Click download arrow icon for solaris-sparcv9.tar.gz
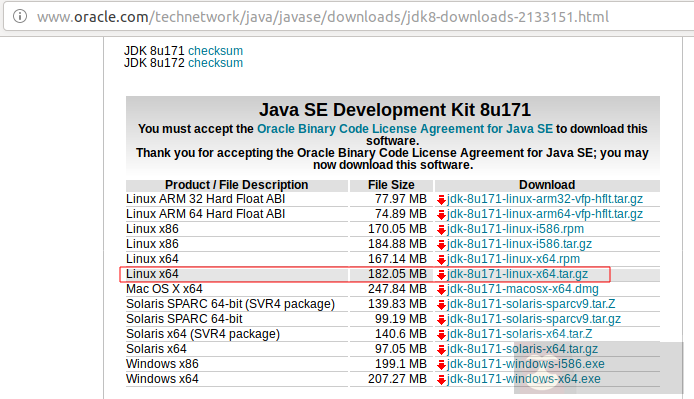The height and width of the screenshot is (399, 694). coord(441,320)
